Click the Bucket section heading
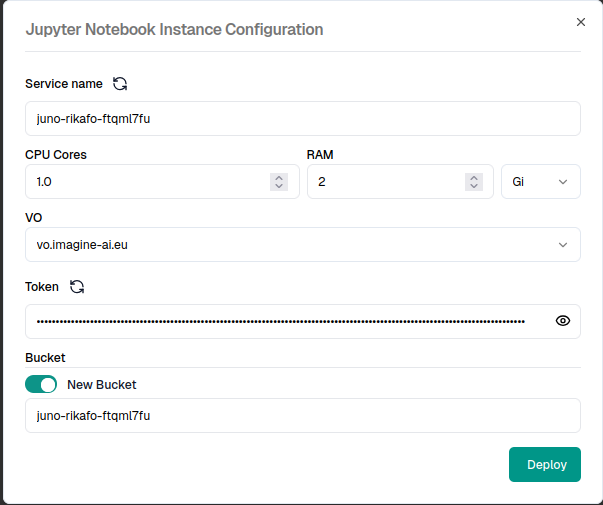 click(45, 358)
